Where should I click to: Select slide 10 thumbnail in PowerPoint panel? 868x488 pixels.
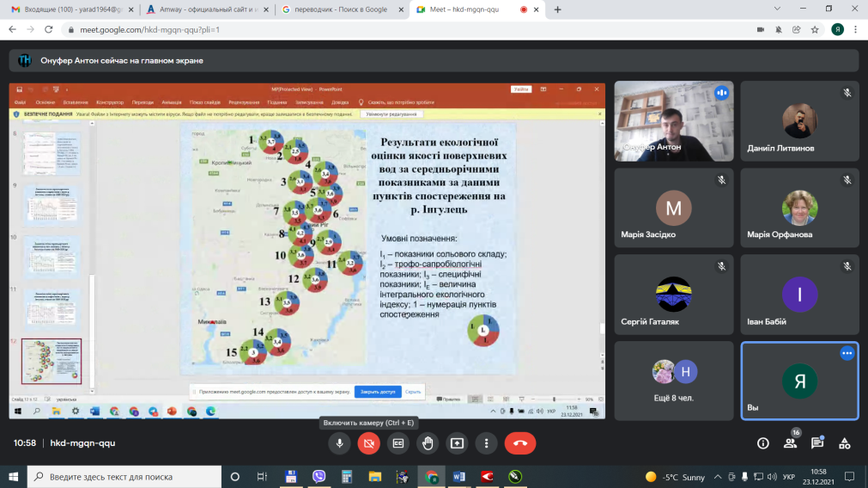pos(52,257)
